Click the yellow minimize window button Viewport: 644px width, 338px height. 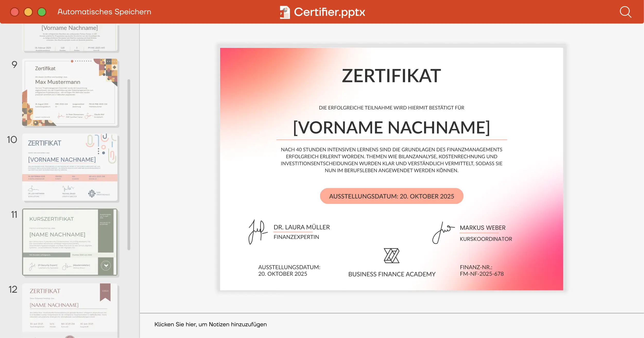(28, 12)
